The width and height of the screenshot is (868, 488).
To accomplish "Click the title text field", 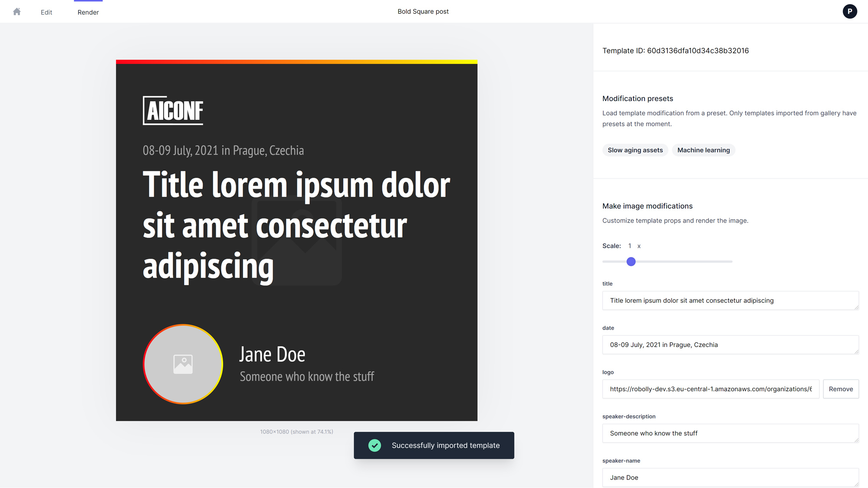I will (x=730, y=301).
